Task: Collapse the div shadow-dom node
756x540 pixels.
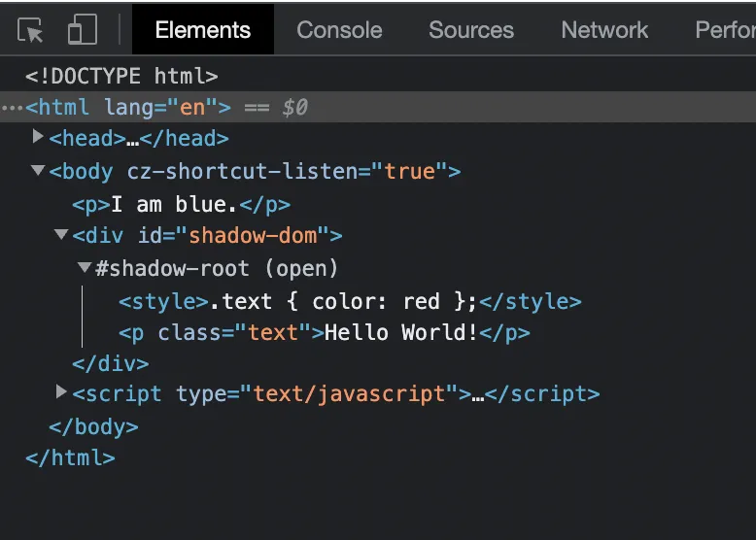Action: coord(61,235)
